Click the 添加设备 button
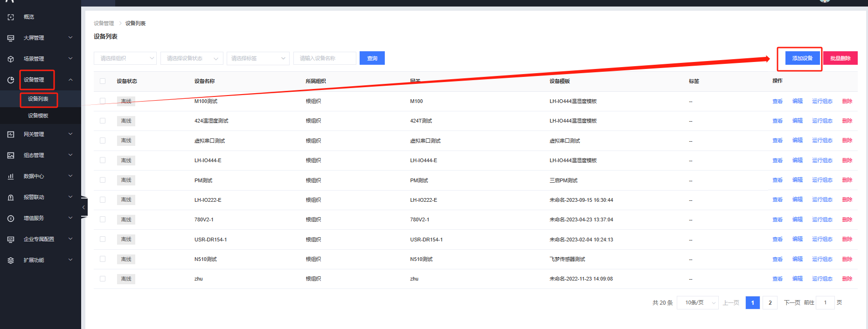The width and height of the screenshot is (868, 329). (802, 58)
